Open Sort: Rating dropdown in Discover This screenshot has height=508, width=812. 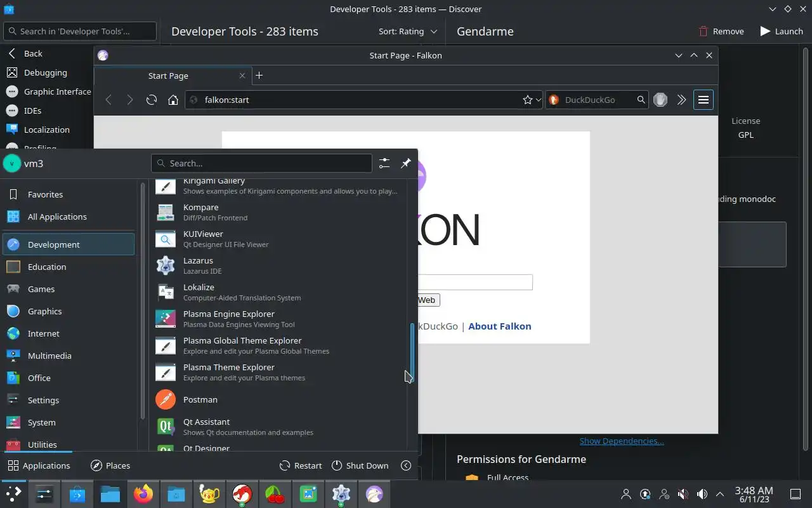pos(408,31)
